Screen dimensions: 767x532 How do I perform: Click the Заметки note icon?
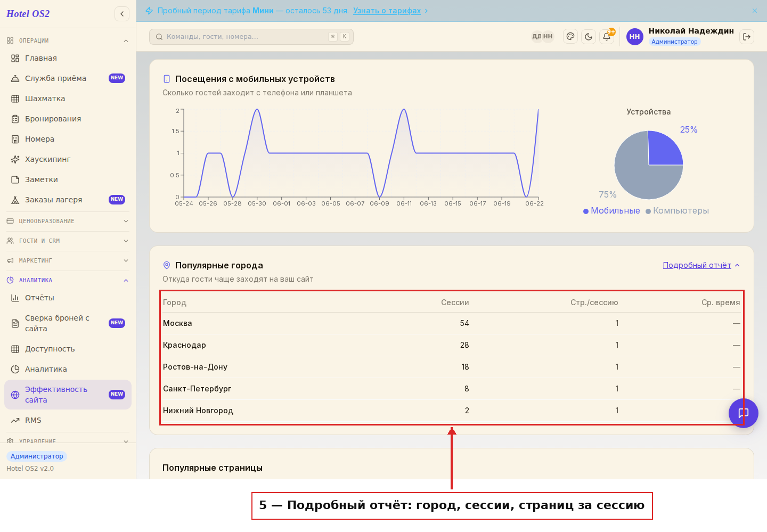pos(15,179)
